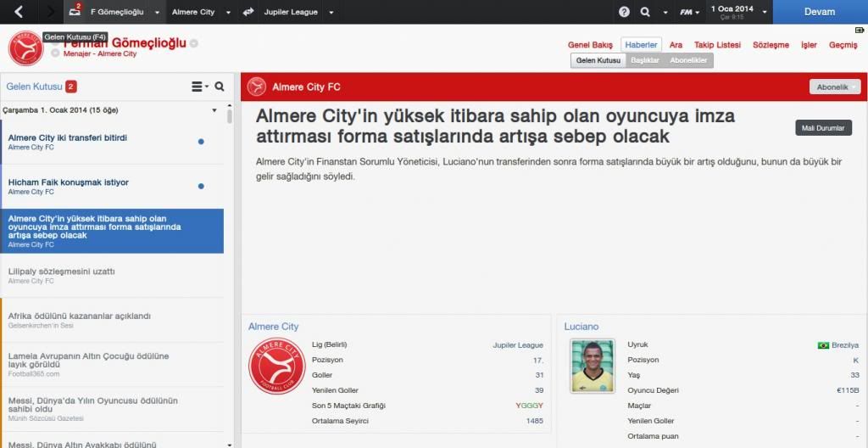Viewport: 868px width, 448px height.
Task: Click the inbox list scrollbar handle
Action: [x=230, y=116]
